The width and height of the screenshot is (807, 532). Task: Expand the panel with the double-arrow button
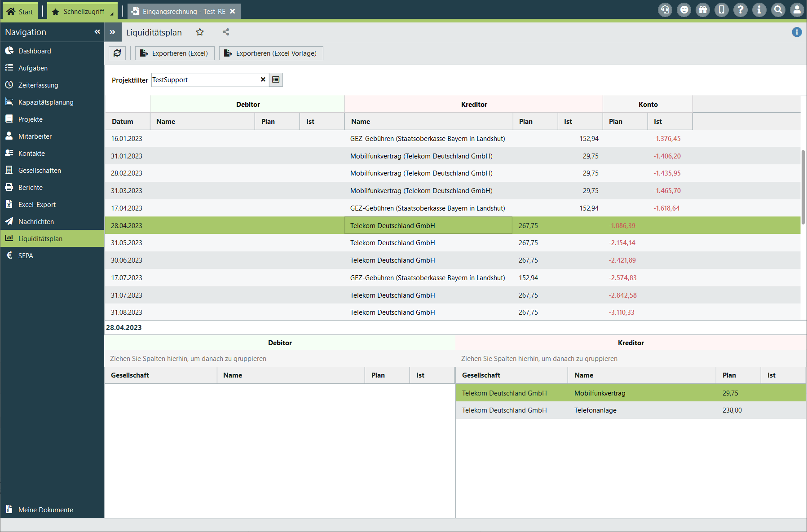[112, 32]
